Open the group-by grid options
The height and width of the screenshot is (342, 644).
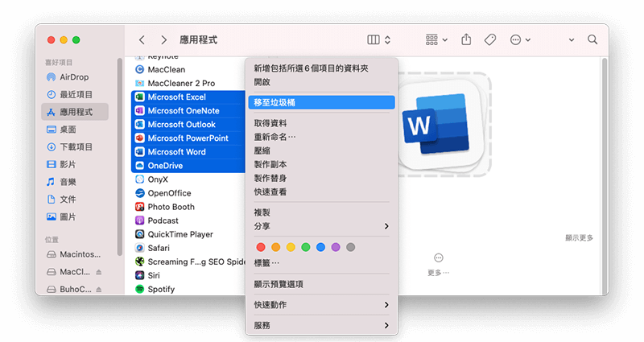[436, 39]
